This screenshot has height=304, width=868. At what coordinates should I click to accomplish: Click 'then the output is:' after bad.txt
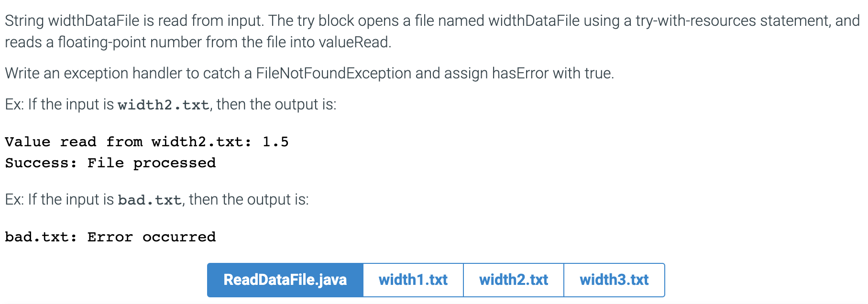tap(249, 199)
